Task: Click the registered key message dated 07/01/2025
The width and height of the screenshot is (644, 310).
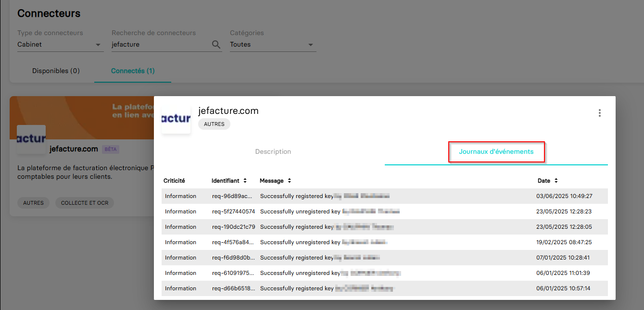Action: [x=320, y=258]
